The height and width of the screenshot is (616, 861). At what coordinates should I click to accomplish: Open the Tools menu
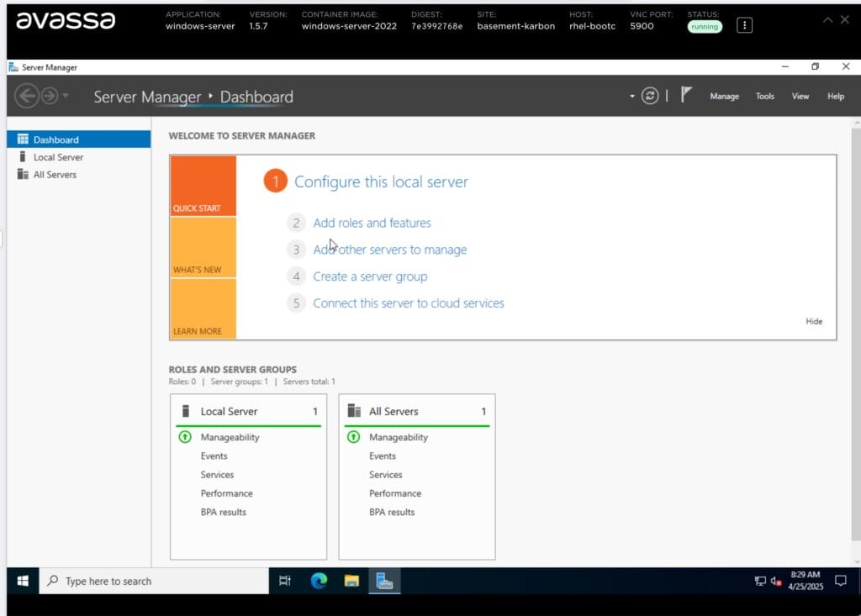coord(764,96)
